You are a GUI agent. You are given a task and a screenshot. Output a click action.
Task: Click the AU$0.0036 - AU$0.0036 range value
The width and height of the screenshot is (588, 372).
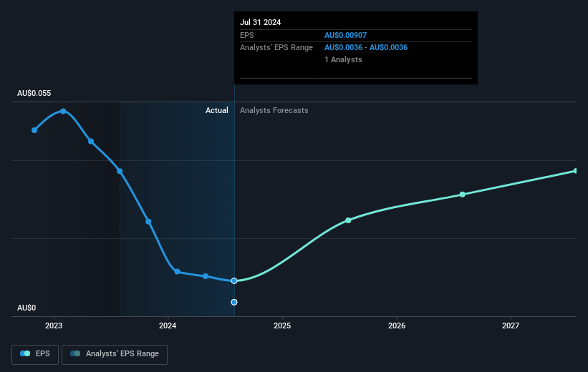coord(366,48)
